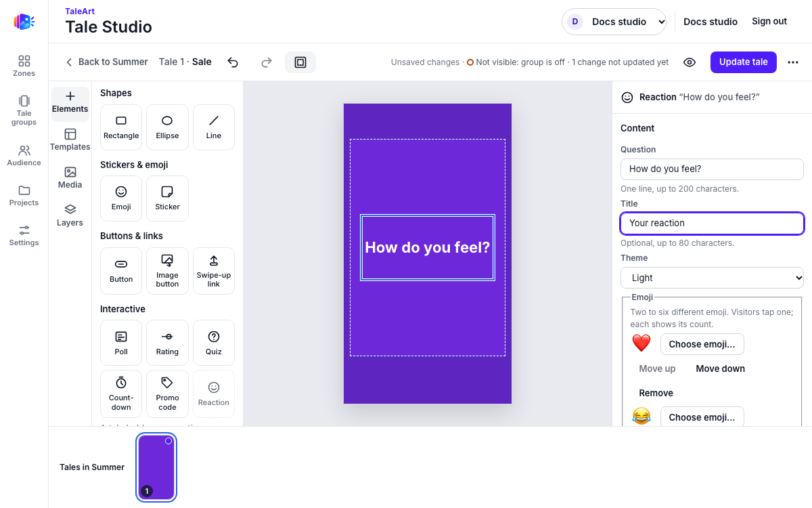The width and height of the screenshot is (812, 508).
Task: Open the Docs studio account dropdown
Action: click(614, 22)
